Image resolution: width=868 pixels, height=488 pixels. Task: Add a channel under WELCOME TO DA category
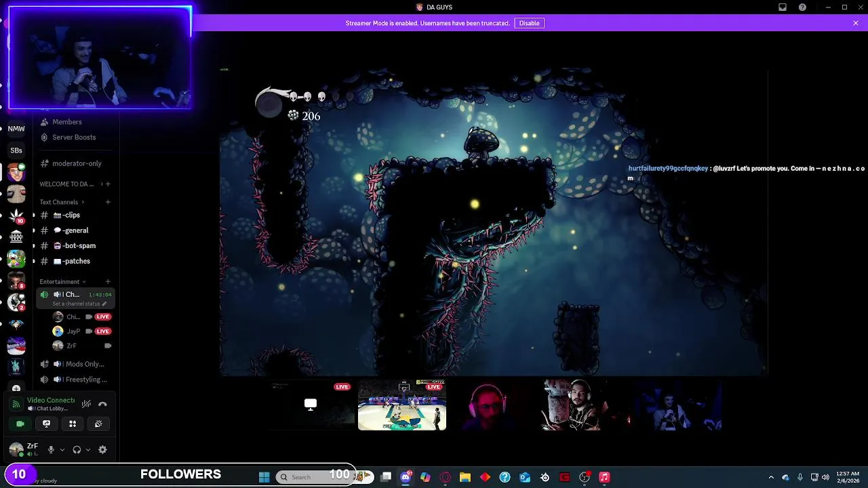(x=108, y=184)
